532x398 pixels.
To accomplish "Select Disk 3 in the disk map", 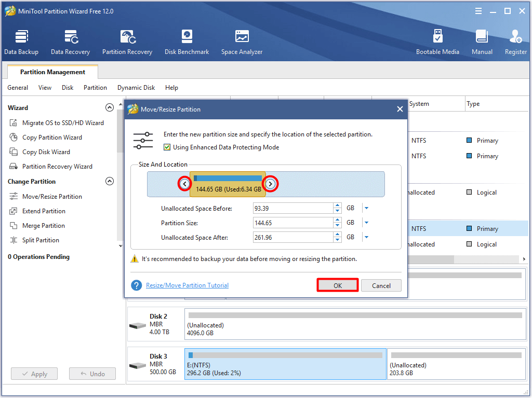I will [156, 364].
